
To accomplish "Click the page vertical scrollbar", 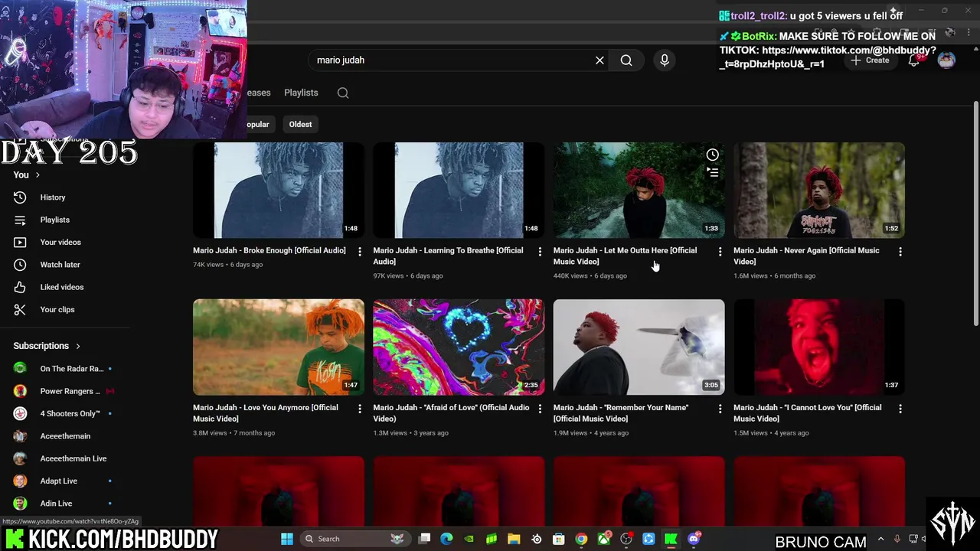I will (975, 214).
